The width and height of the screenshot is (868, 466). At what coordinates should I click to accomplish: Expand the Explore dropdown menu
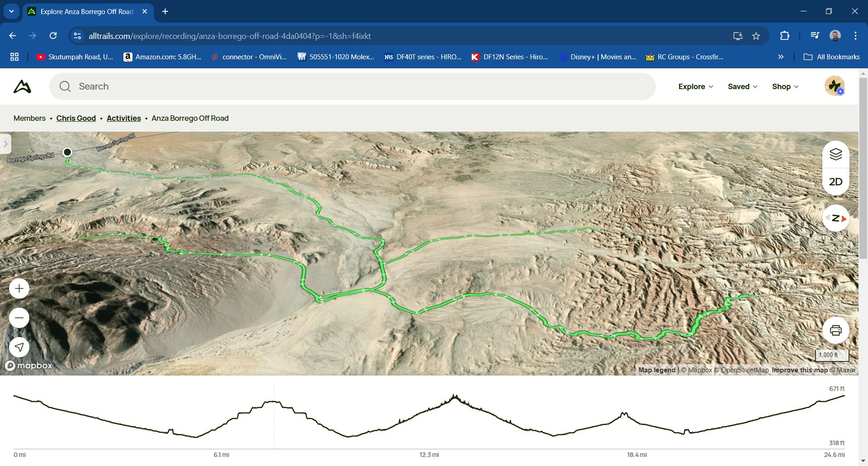tap(695, 86)
